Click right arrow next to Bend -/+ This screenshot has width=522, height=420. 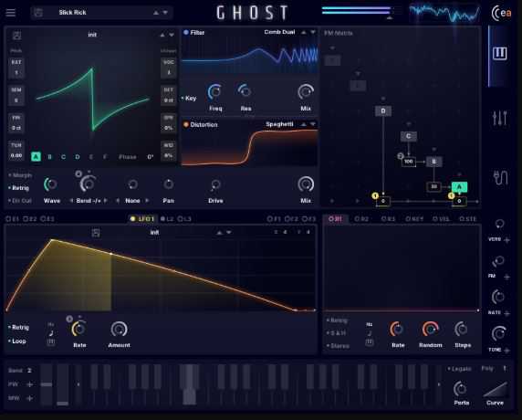[x=106, y=201]
